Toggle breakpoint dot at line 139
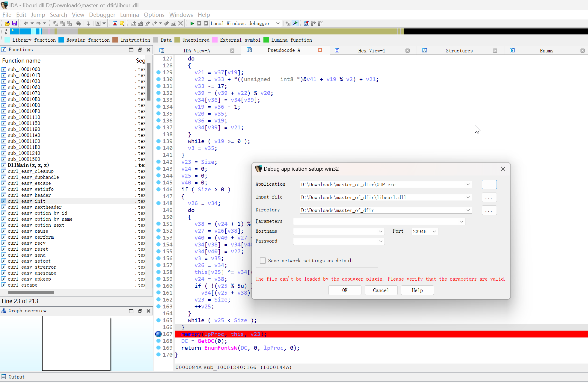588x383 pixels. (x=159, y=141)
